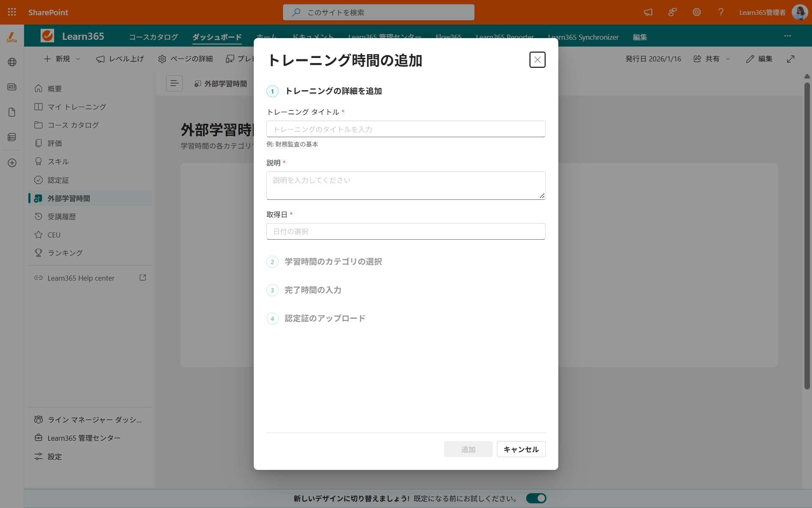Click the 説明 description text area
This screenshot has height=508, width=812.
406,185
